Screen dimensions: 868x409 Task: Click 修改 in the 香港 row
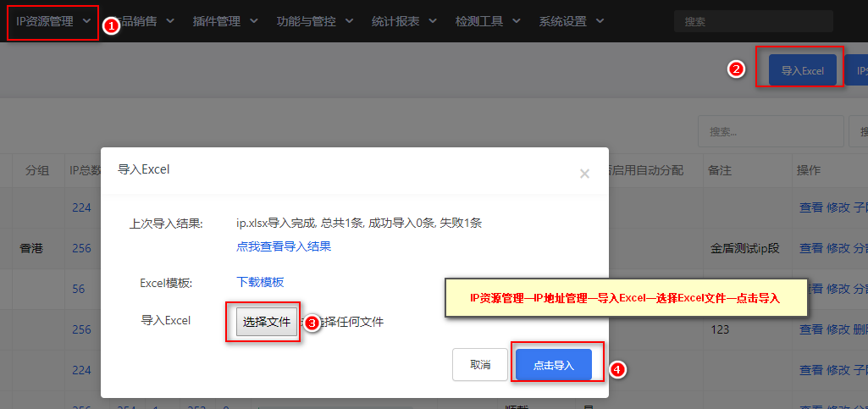coord(838,248)
